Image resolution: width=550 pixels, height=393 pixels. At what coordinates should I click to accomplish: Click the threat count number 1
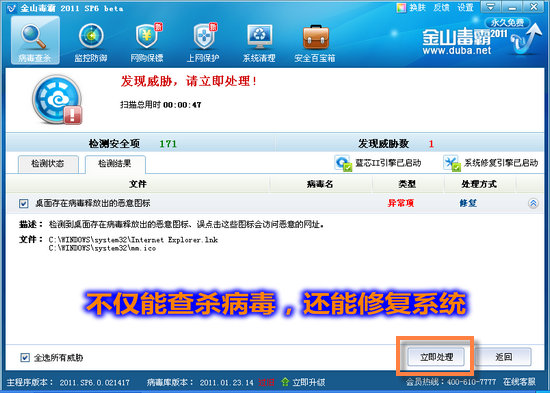431,144
